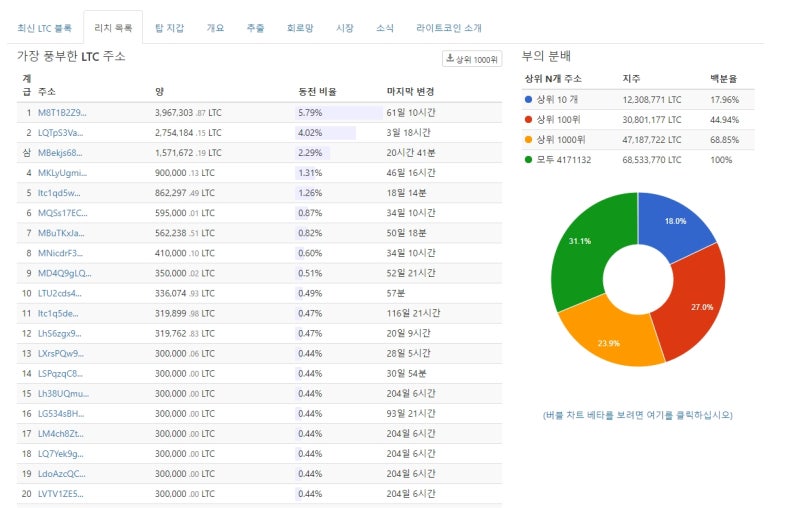This screenshot has height=508, width=800.
Task: Open address LhS6zgx9... link
Action: tap(60, 334)
